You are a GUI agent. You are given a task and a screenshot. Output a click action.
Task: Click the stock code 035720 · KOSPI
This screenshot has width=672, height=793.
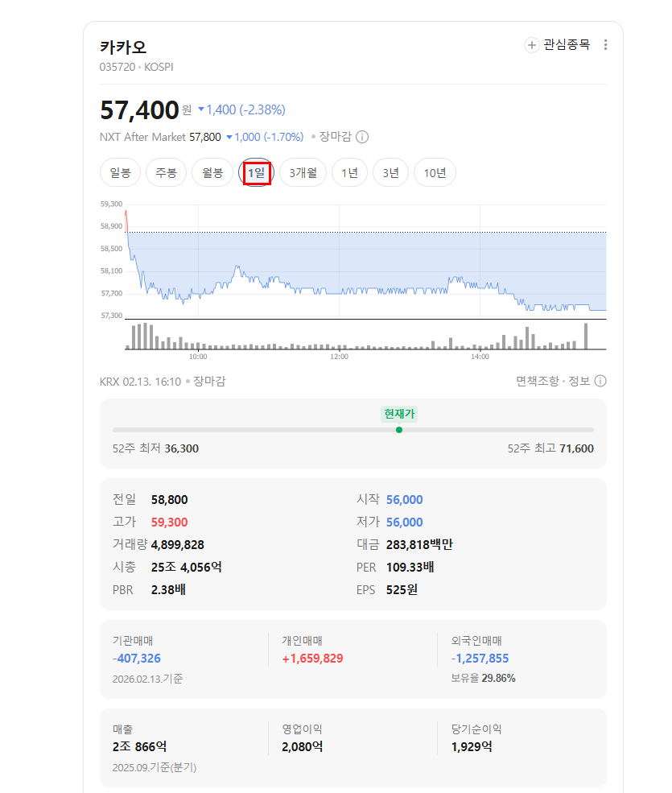tap(137, 68)
